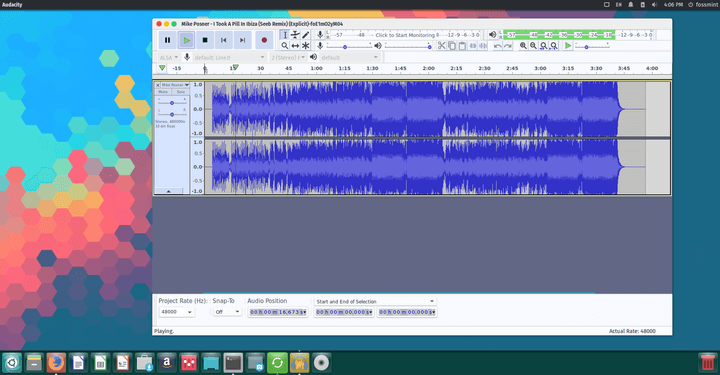Image resolution: width=720 pixels, height=375 pixels.
Task: Collapse the track with the up arrow
Action: [x=169, y=191]
